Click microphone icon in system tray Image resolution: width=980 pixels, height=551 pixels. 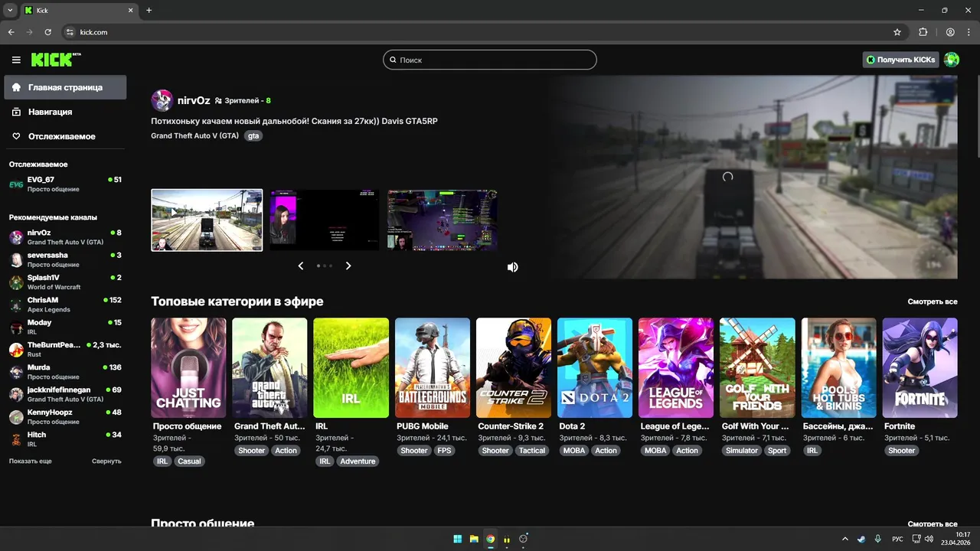tap(878, 539)
